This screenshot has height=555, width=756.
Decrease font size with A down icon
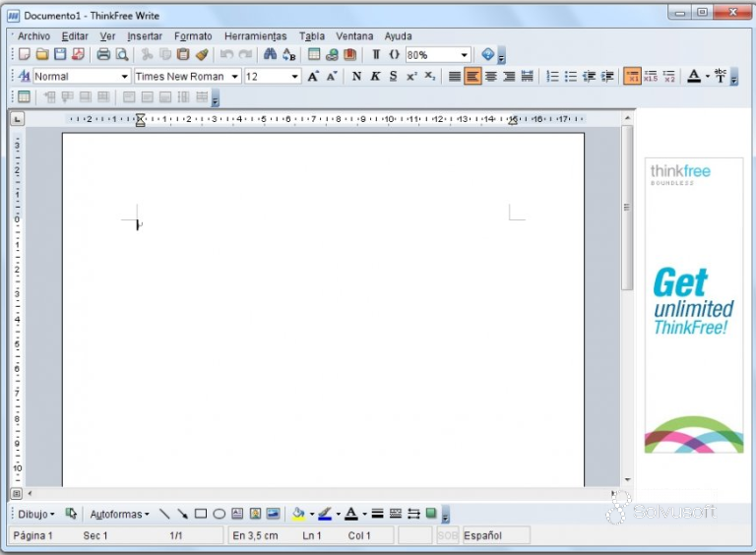point(332,76)
